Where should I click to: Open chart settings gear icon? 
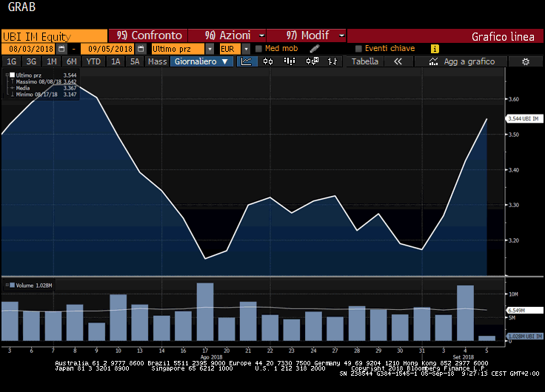pos(525,61)
